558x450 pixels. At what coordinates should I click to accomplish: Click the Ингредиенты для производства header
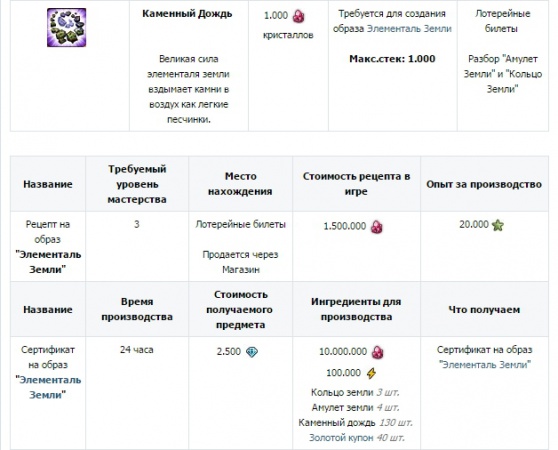356,309
